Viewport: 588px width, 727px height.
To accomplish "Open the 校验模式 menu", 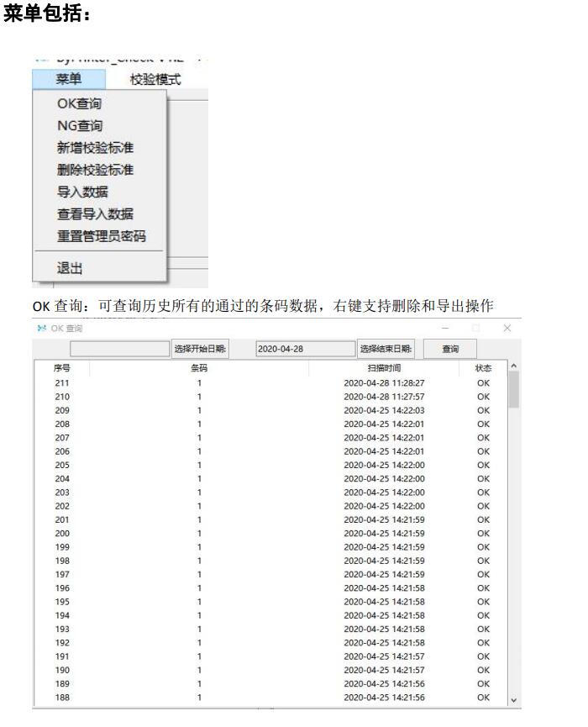I will [x=155, y=80].
